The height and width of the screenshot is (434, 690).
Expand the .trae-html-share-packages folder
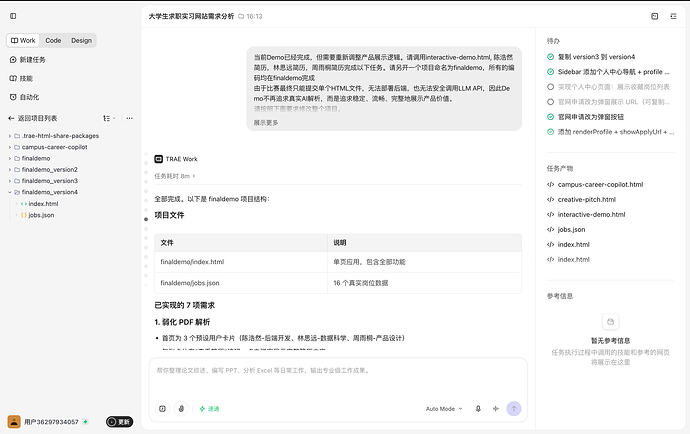(10, 136)
